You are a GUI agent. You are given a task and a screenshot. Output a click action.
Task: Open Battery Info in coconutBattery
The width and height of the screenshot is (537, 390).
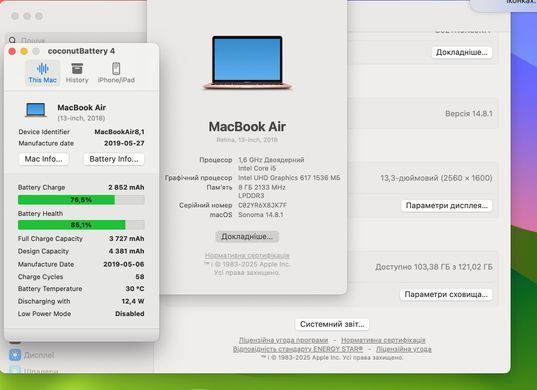[x=114, y=159]
